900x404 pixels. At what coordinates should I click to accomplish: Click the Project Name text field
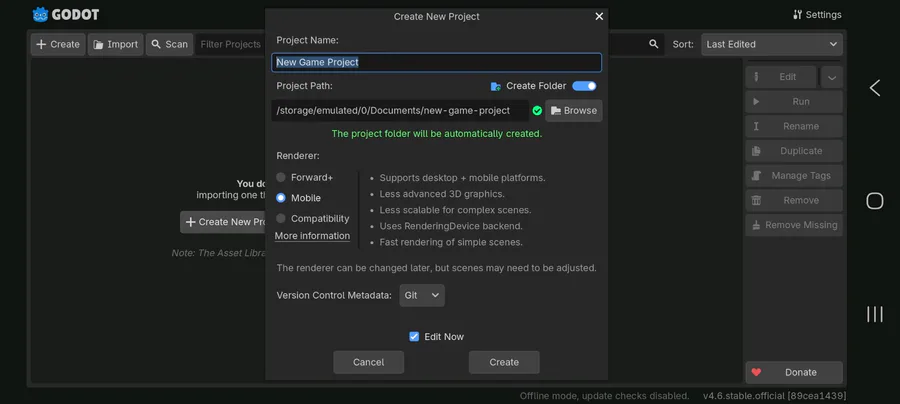(x=436, y=63)
